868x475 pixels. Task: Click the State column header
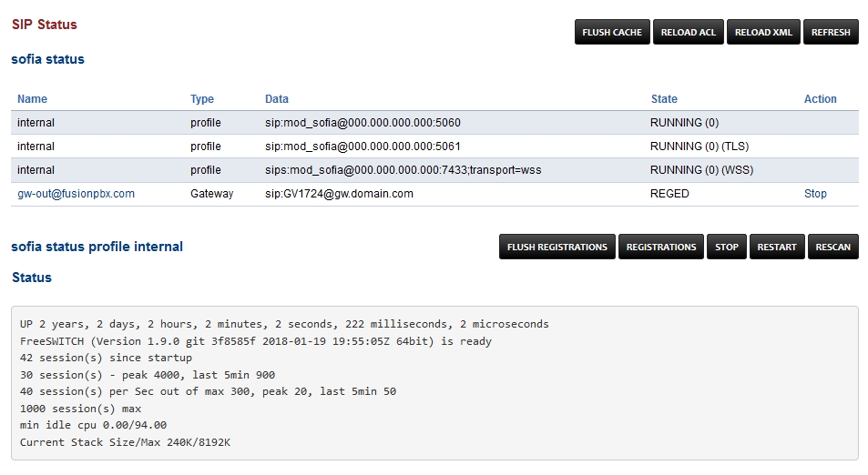tap(664, 99)
